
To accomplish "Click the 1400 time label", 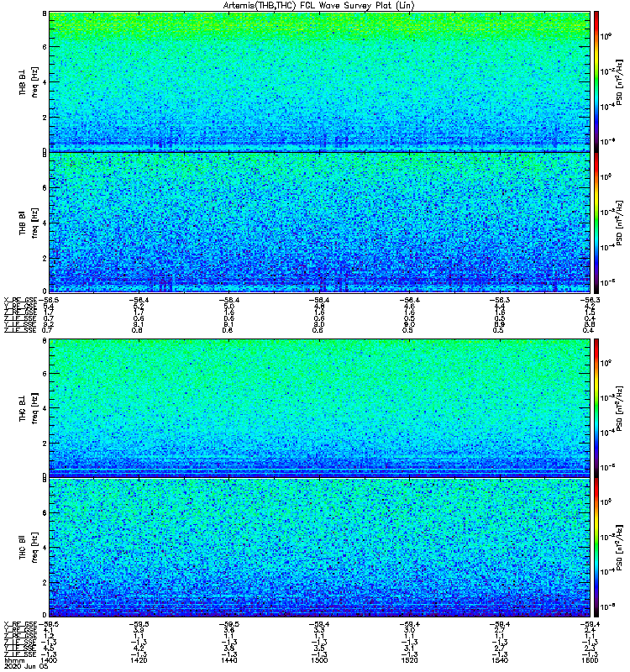I will [49, 660].
